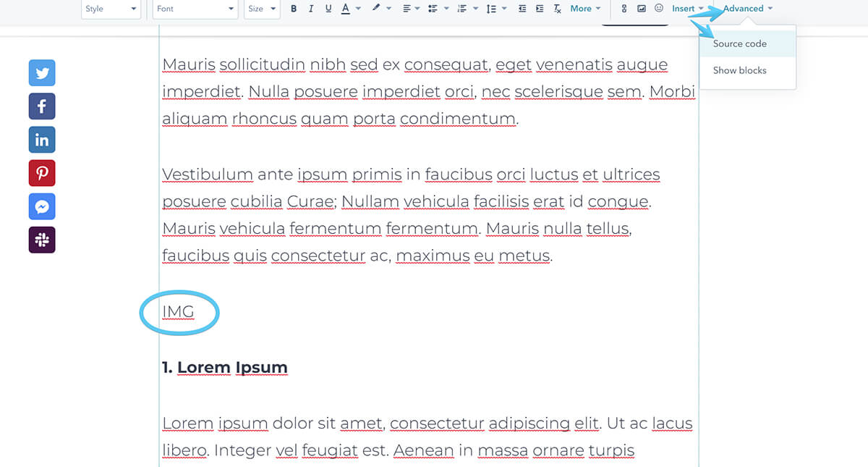The width and height of the screenshot is (868, 467).
Task: Decrease the indent
Action: click(x=522, y=9)
